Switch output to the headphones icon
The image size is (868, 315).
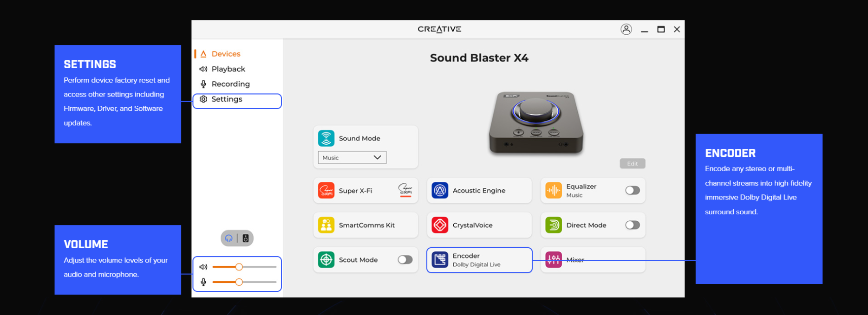(x=229, y=238)
